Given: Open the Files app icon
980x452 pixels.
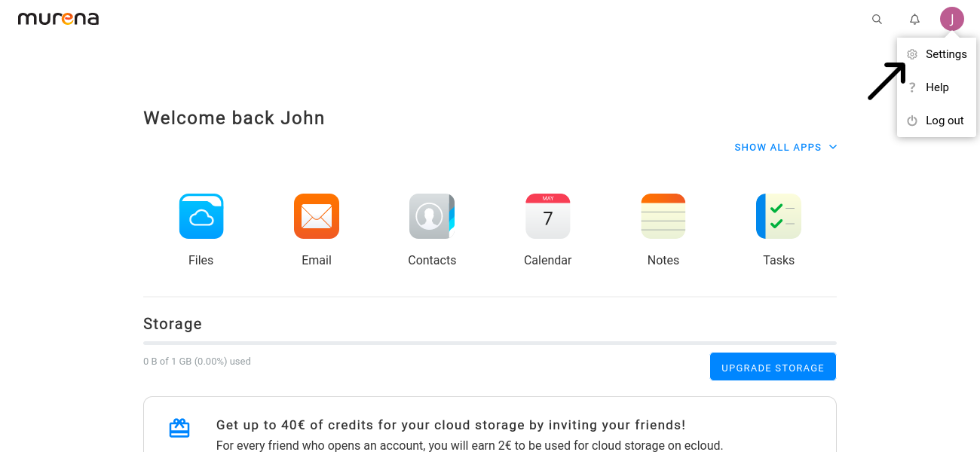Looking at the screenshot, I should point(201,216).
